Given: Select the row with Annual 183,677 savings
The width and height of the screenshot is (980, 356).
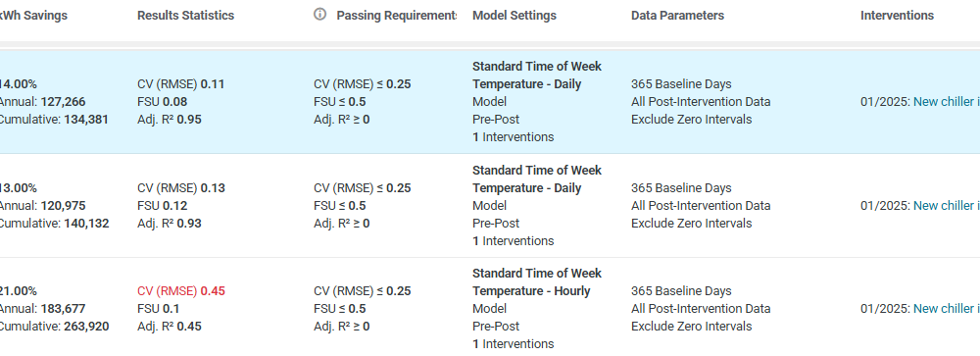Looking at the screenshot, I should [490, 308].
